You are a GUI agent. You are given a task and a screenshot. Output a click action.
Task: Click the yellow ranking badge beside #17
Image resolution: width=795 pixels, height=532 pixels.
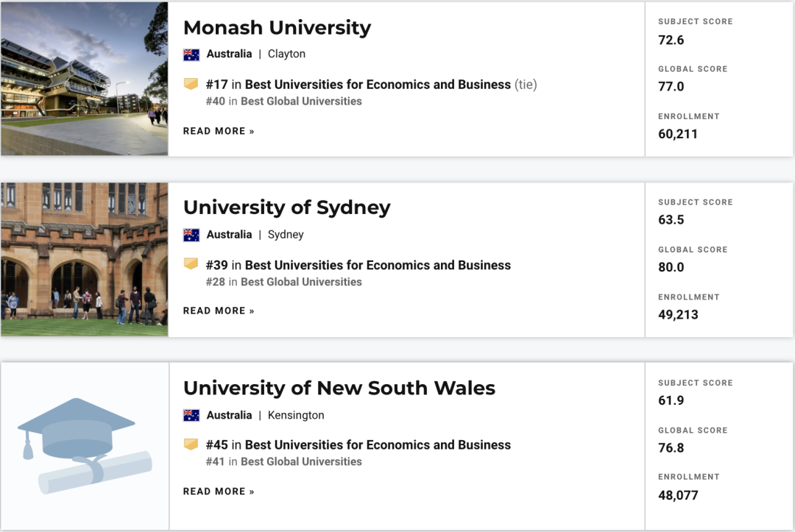191,84
